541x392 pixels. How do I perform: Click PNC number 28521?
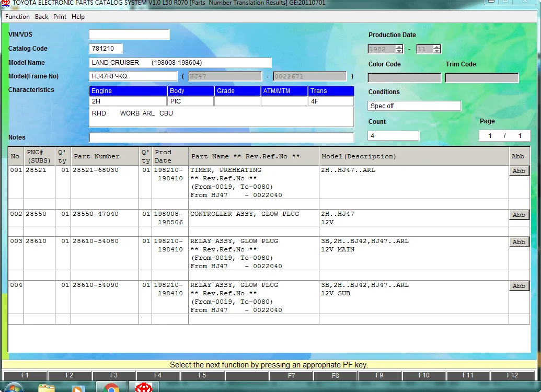(36, 170)
